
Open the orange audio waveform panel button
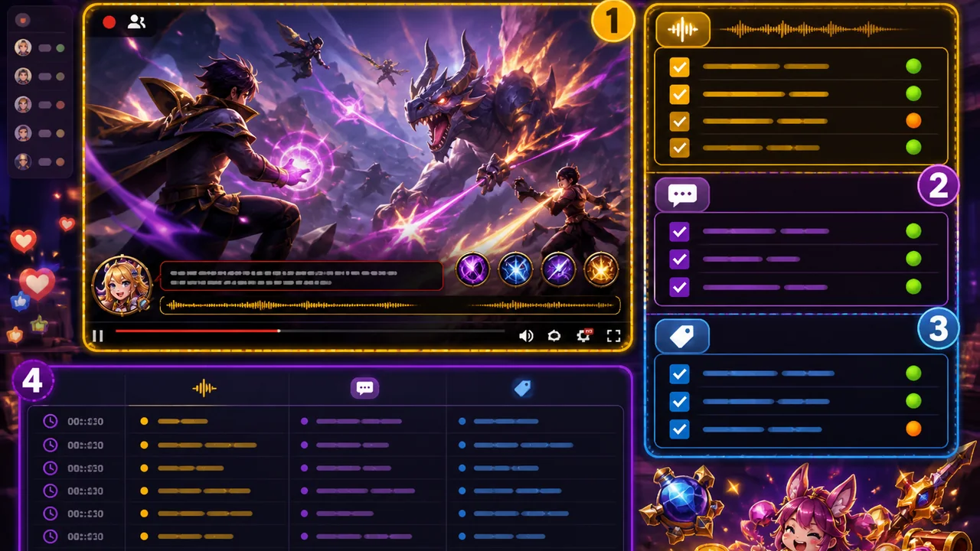683,30
